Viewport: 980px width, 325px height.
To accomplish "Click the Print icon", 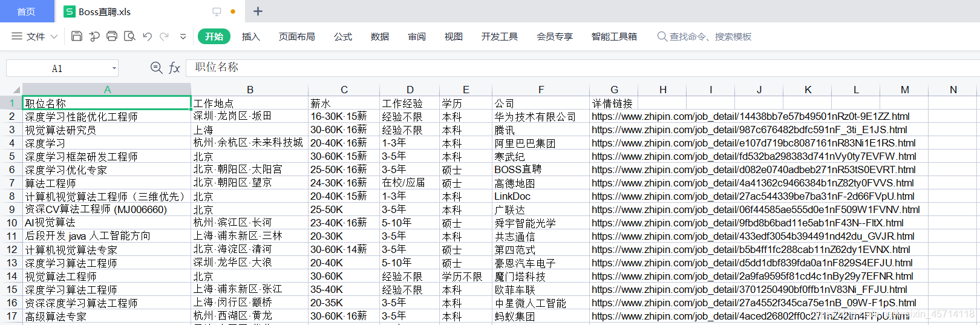I will tap(112, 36).
